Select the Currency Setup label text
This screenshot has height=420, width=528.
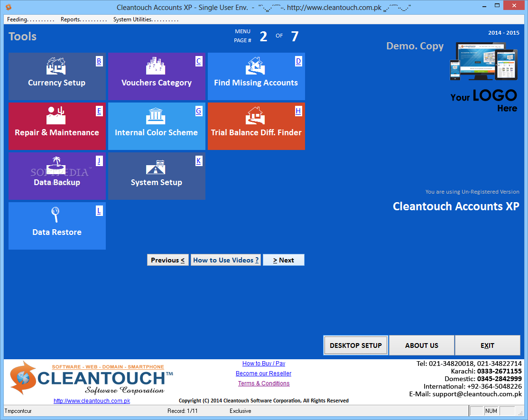click(56, 83)
